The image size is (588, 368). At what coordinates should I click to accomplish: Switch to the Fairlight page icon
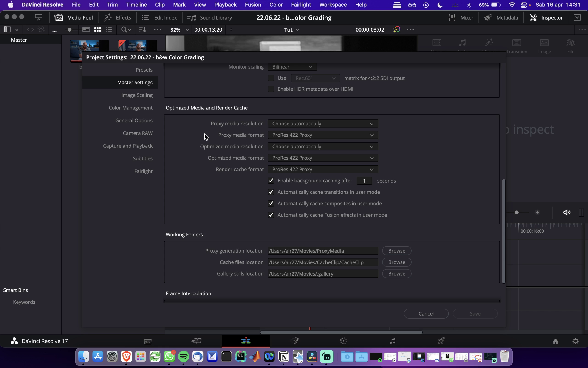[x=393, y=341]
